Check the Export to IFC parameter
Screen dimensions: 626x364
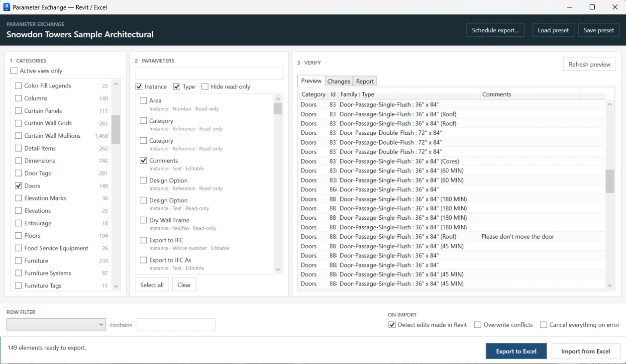[143, 240]
